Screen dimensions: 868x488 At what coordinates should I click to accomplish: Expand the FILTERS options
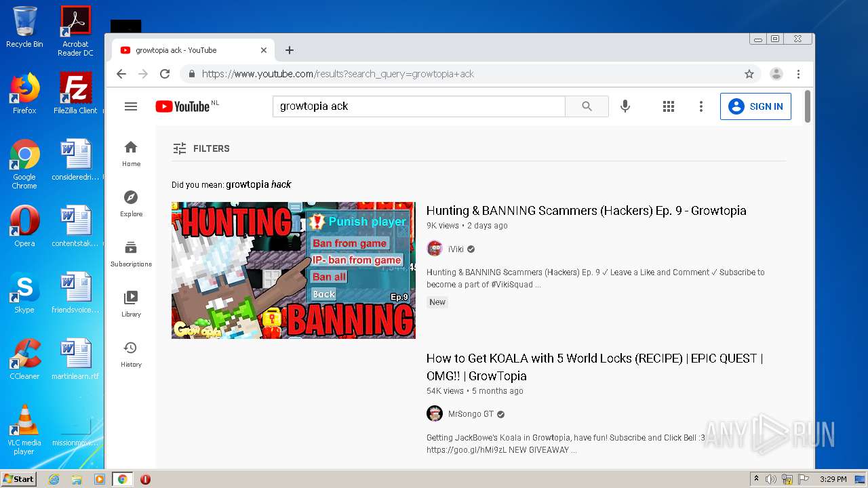pyautogui.click(x=201, y=148)
